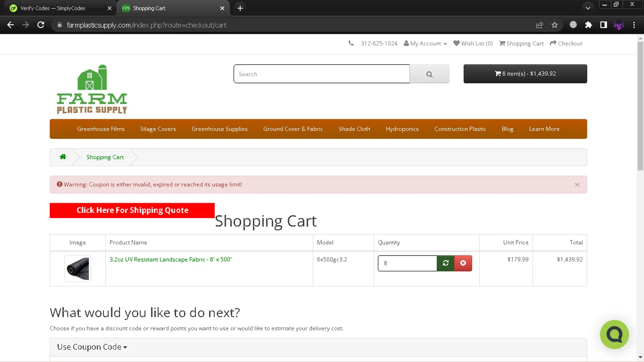
Task: Click the browser address bar URL
Action: [x=146, y=25]
